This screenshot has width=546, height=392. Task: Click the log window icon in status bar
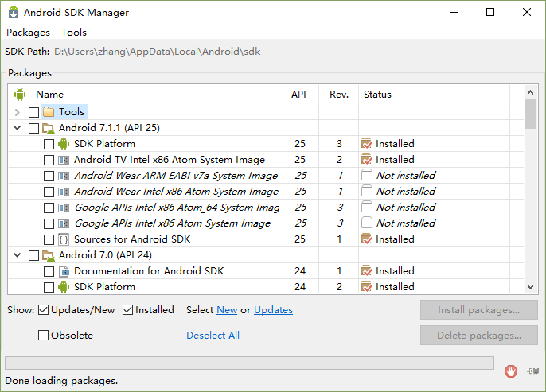coord(532,371)
